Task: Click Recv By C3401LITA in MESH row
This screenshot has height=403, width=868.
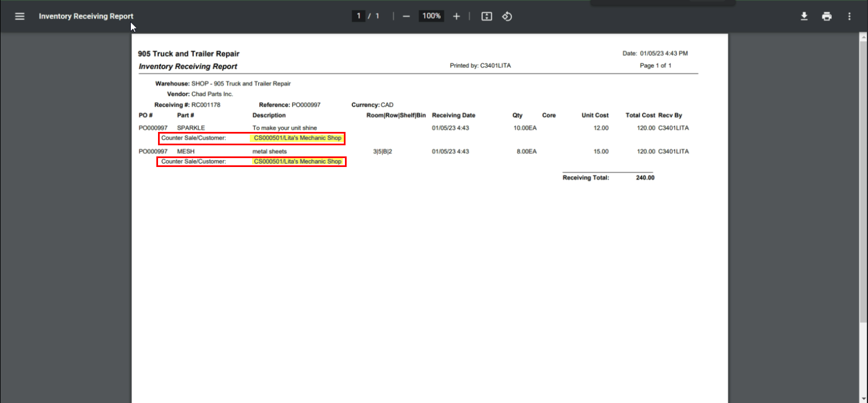Action: click(x=673, y=151)
